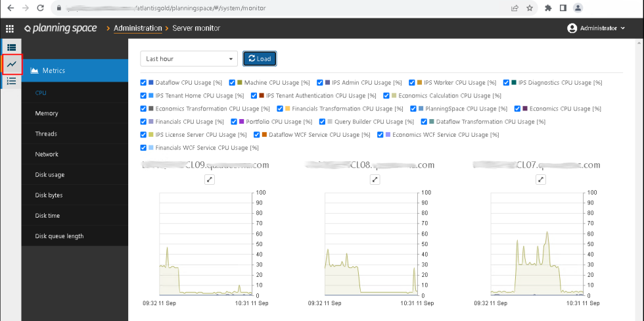This screenshot has width=644, height=321.
Task: Toggle Dataflow WCF Service CPU Usage checkbox
Action: click(x=257, y=135)
